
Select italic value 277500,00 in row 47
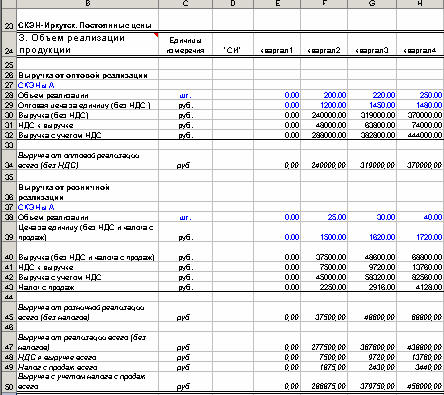(x=329, y=347)
